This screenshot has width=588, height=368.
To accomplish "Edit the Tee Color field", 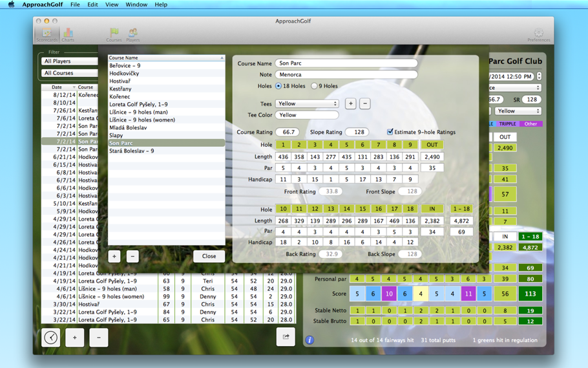I will 307,115.
